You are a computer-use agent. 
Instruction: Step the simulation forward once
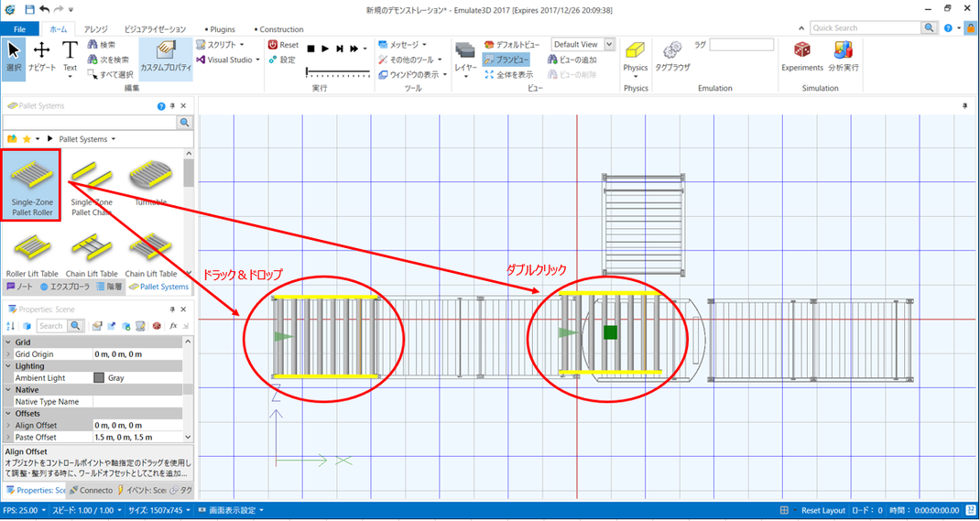[x=340, y=49]
